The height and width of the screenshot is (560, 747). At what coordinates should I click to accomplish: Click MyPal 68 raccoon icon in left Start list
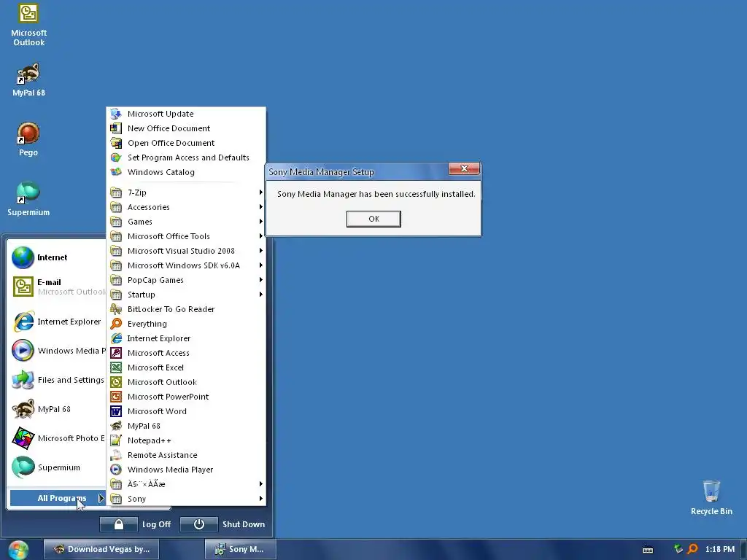click(23, 409)
